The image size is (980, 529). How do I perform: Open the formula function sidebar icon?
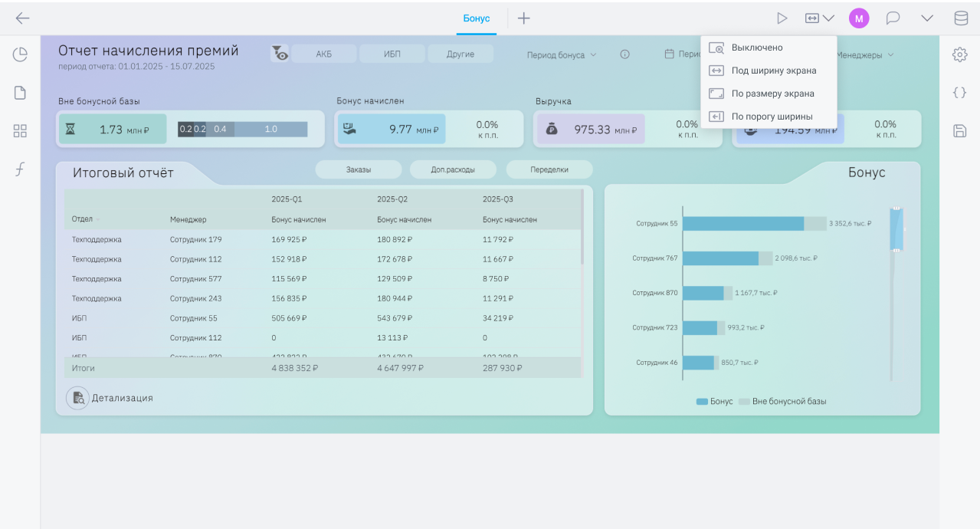(20, 169)
